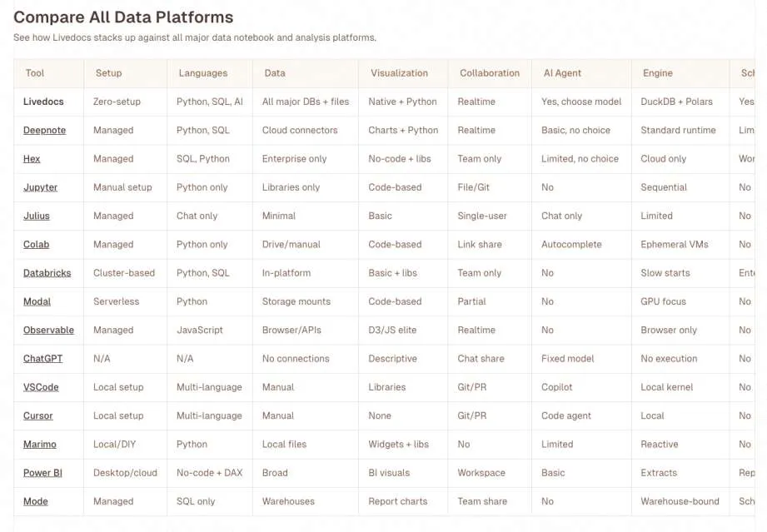Open the Deepnote link

click(44, 130)
